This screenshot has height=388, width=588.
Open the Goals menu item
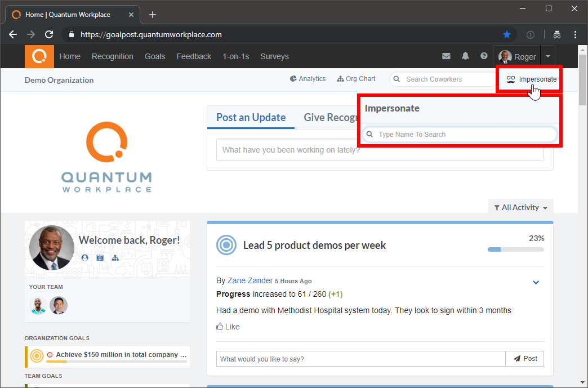155,57
